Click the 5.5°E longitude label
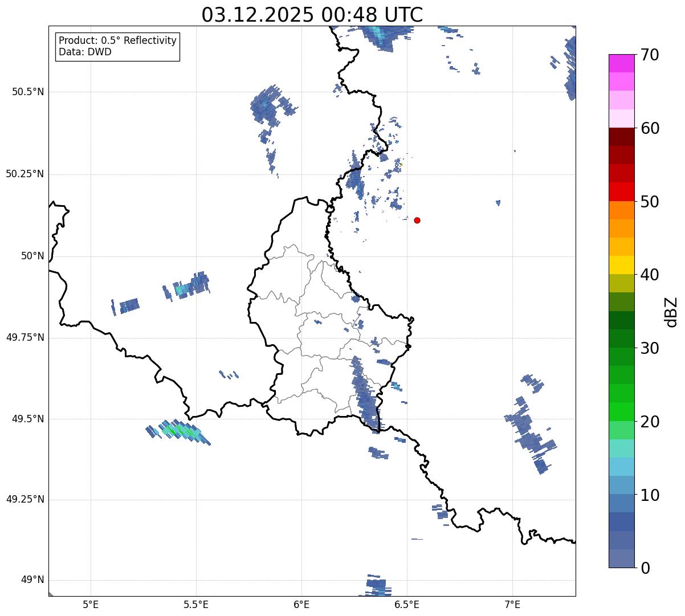The image size is (685, 616). (196, 604)
